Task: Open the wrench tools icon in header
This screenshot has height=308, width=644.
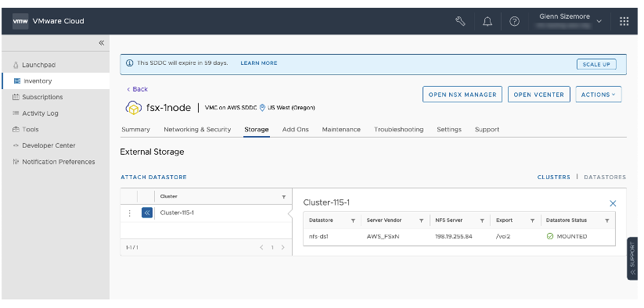Action: click(x=460, y=21)
